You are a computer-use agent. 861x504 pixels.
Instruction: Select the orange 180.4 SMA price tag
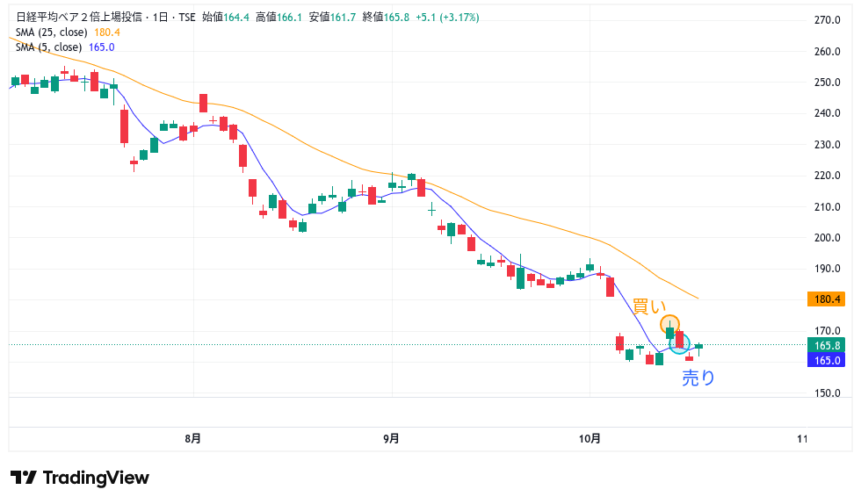pyautogui.click(x=826, y=299)
